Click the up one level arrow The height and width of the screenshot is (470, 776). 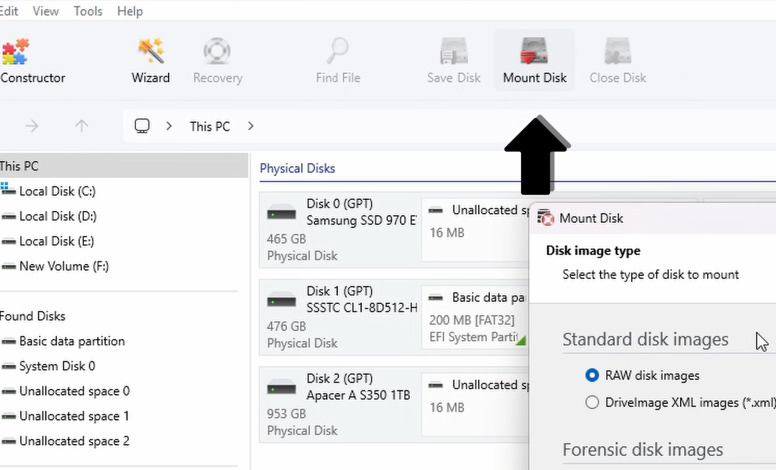click(81, 126)
